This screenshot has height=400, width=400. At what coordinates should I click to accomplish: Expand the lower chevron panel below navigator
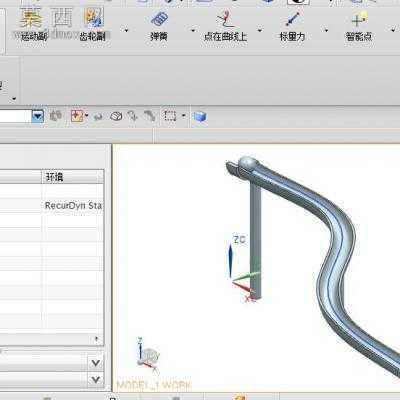pos(95,380)
